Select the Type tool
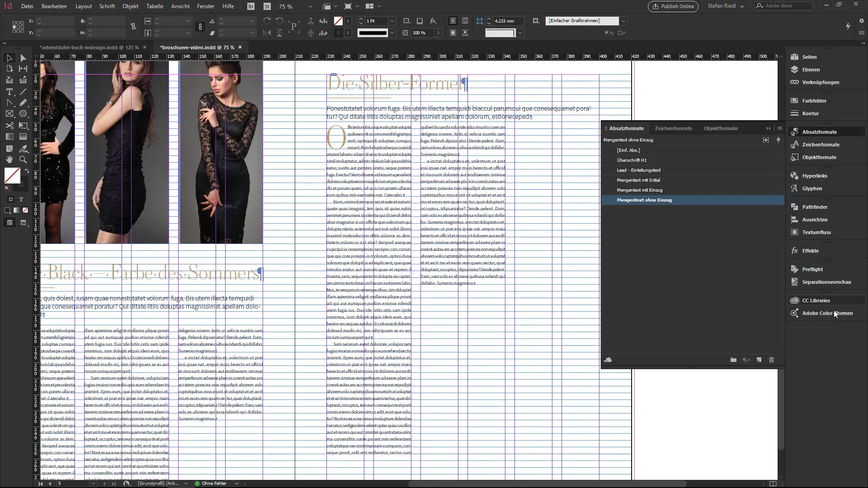 pos(9,92)
